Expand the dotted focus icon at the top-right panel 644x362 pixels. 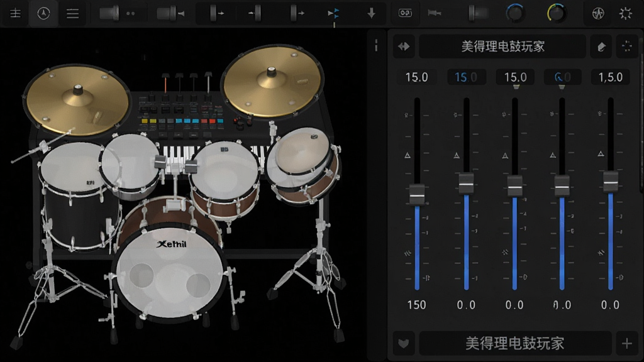click(x=627, y=47)
